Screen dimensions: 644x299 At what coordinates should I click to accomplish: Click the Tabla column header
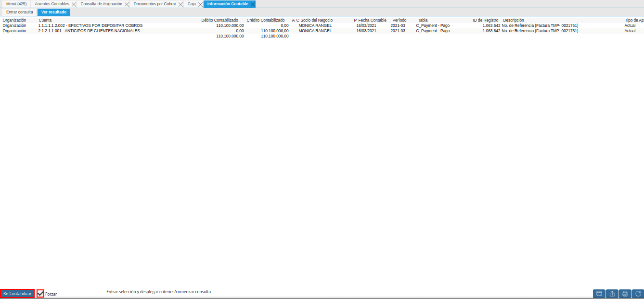click(x=423, y=20)
